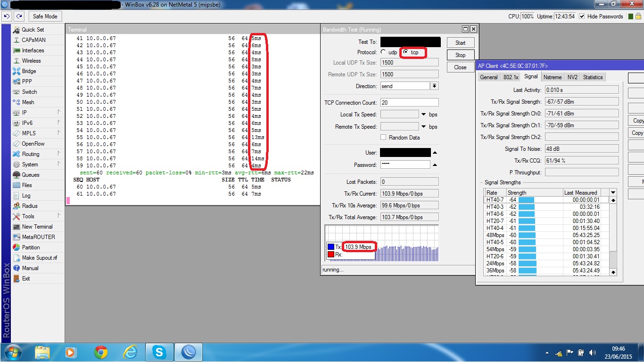Viewport: 644px width, 362px height.
Task: Open the CAPsMAN menu
Action: [x=33, y=40]
